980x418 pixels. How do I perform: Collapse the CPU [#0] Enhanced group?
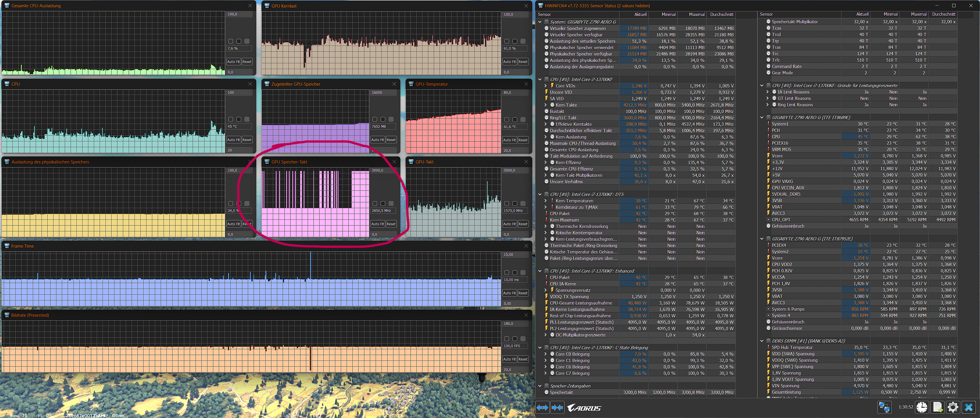click(540, 271)
